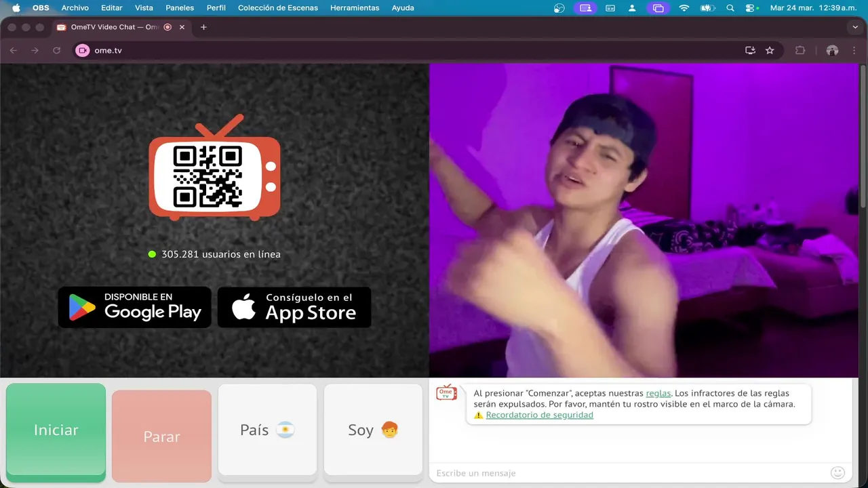Viewport: 868px width, 488px height.
Task: Click the green online status dot
Action: [152, 254]
